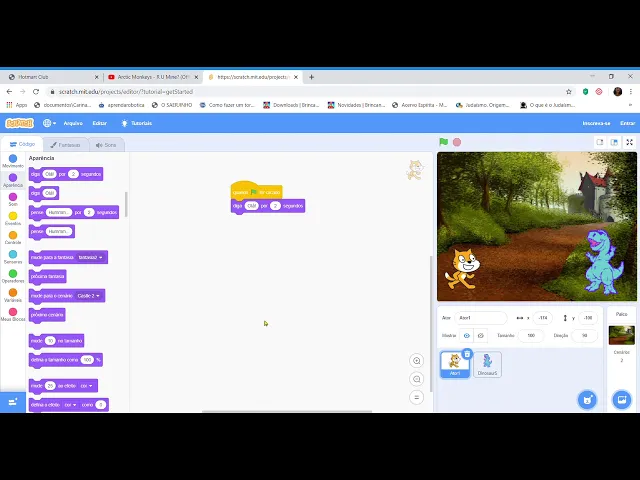This screenshot has height=480, width=640.
Task: Delete the Ator1 sprite with trash icon
Action: [x=467, y=354]
